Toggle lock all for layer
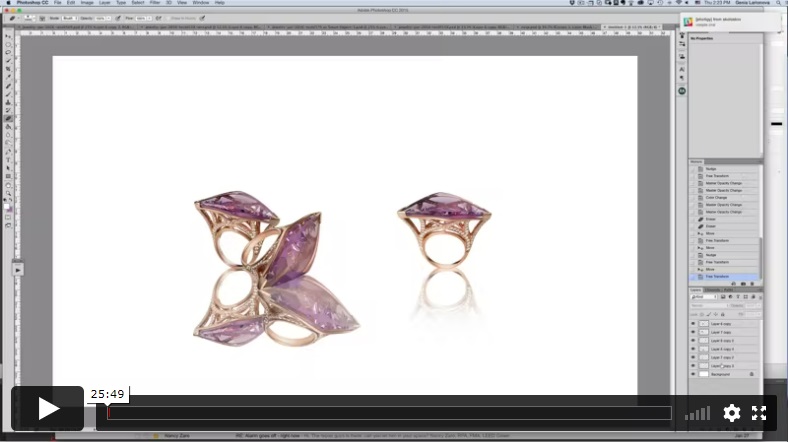The height and width of the screenshot is (442, 788). [723, 314]
